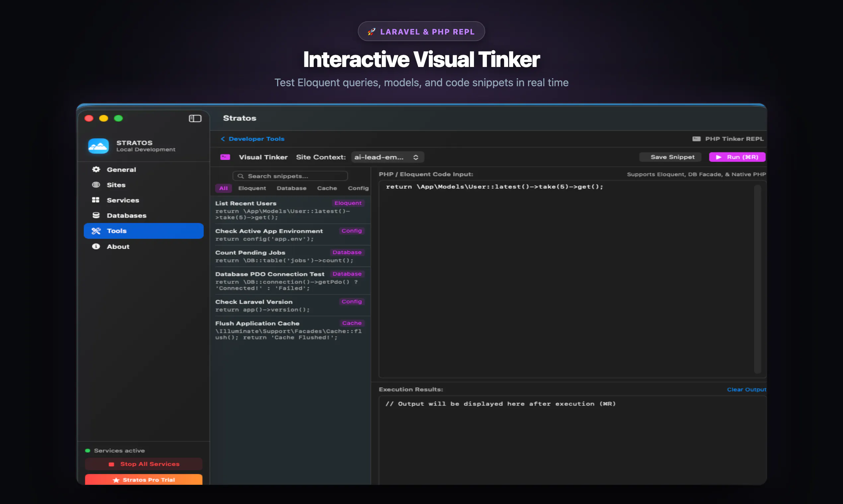This screenshot has width=843, height=504.
Task: Click the Stratos Pro Trial button
Action: pos(143,479)
